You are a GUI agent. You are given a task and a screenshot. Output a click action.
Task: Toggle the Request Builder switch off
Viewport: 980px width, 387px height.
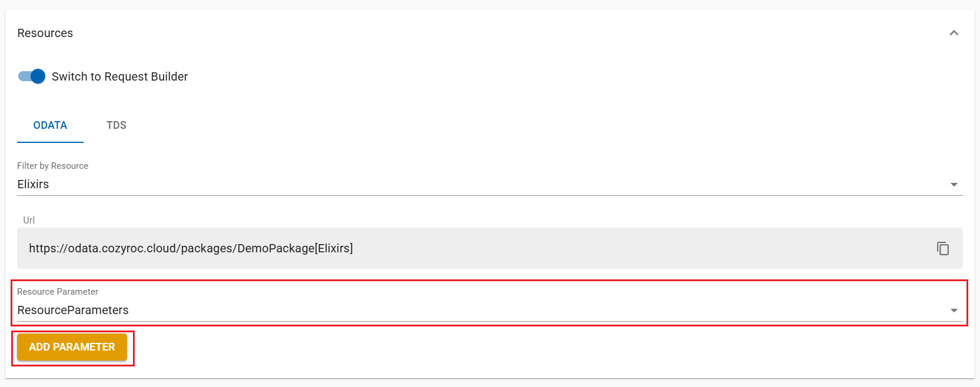[32, 76]
